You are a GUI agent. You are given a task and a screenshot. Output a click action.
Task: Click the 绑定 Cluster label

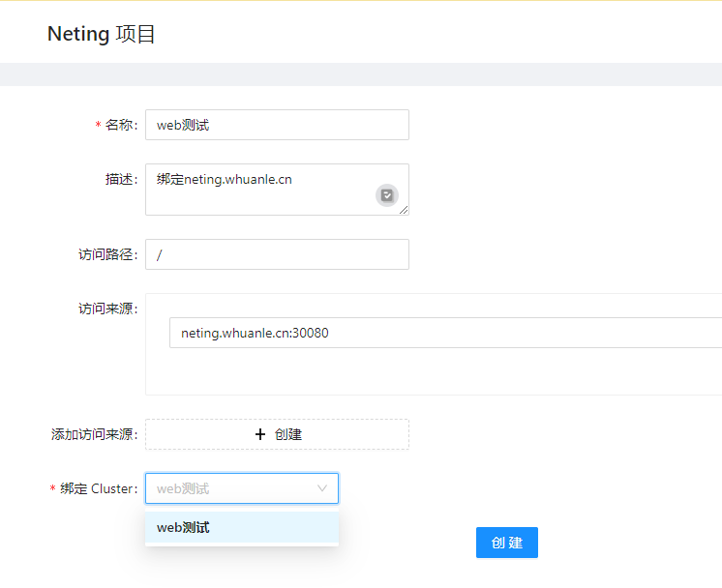(99, 488)
